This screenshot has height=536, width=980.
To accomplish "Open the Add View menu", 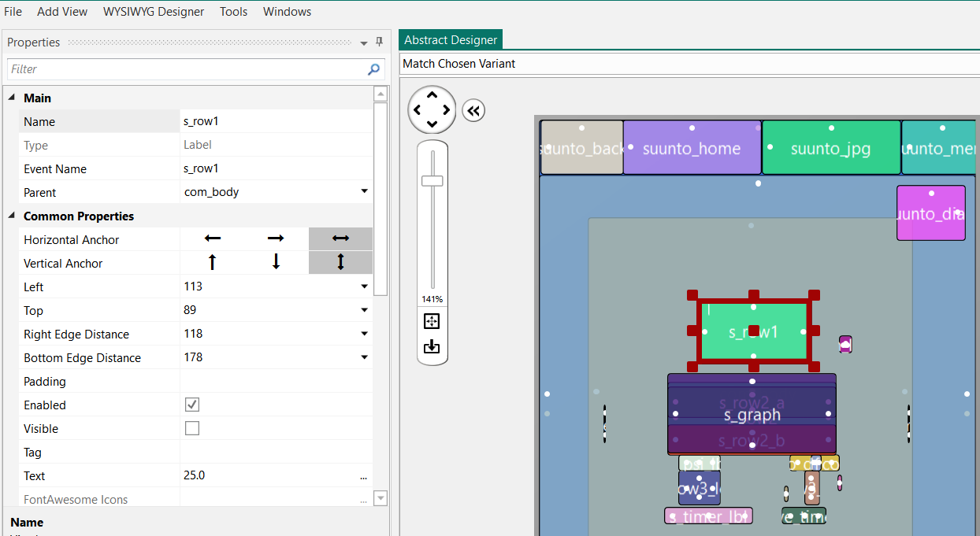I will (62, 12).
